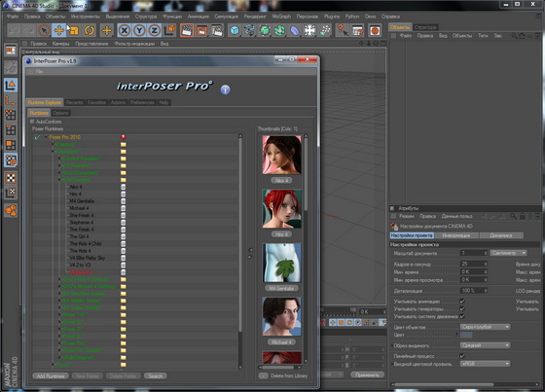
Task: Click the upper arrow between tree and thumbnails
Action: [250, 250]
